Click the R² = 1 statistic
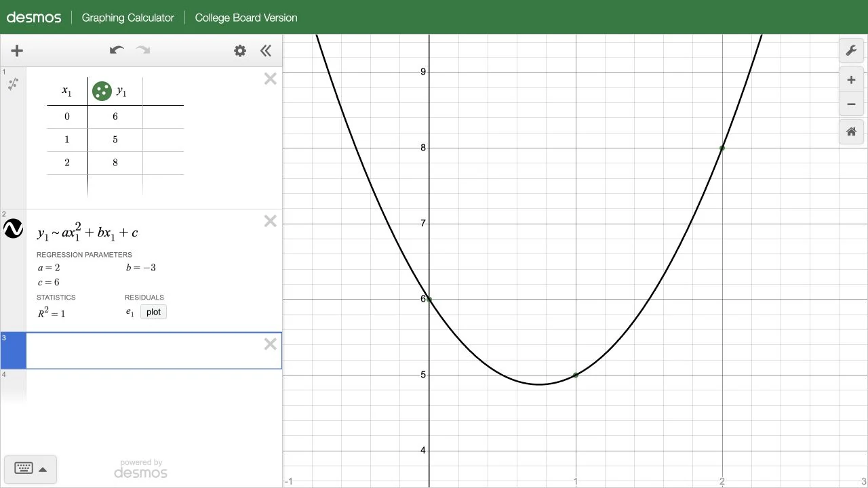This screenshot has height=488, width=868. [x=52, y=313]
